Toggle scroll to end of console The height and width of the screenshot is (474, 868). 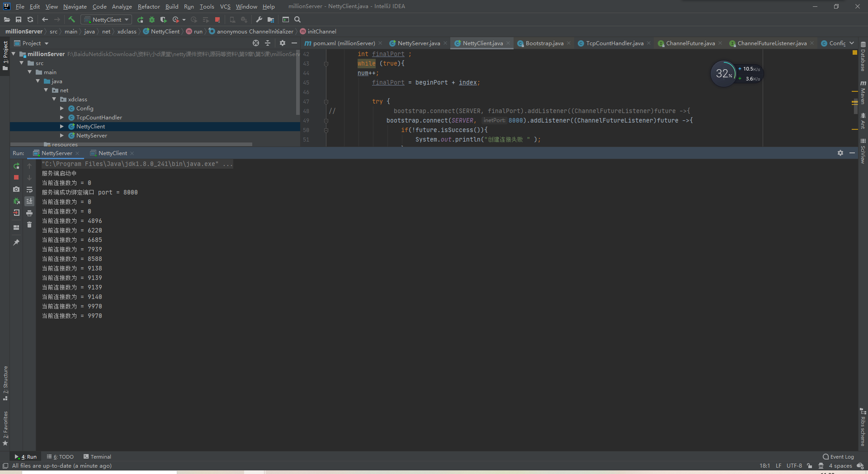pos(29,201)
